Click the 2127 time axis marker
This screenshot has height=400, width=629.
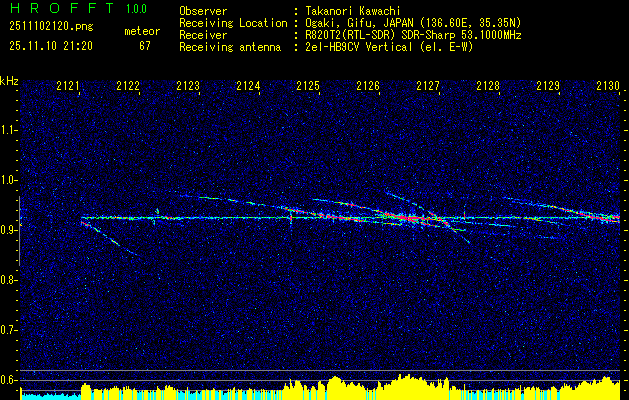tap(428, 85)
